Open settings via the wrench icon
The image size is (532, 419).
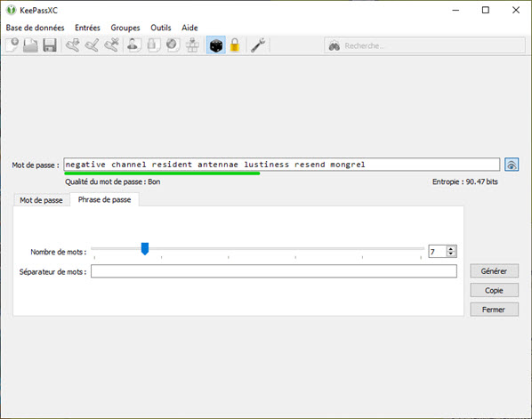(258, 45)
